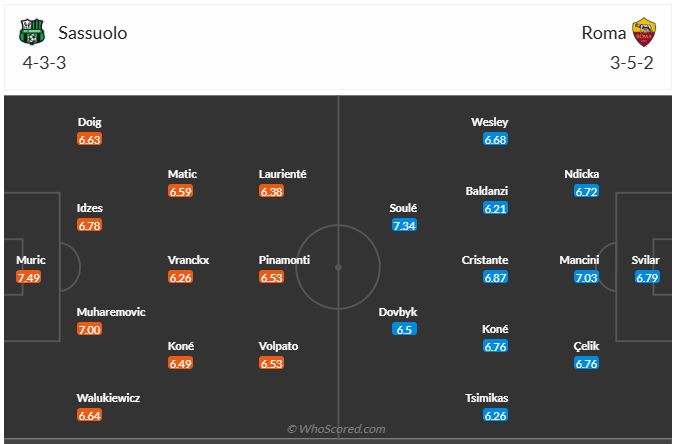Select player Laurienté on the pitch

point(282,173)
